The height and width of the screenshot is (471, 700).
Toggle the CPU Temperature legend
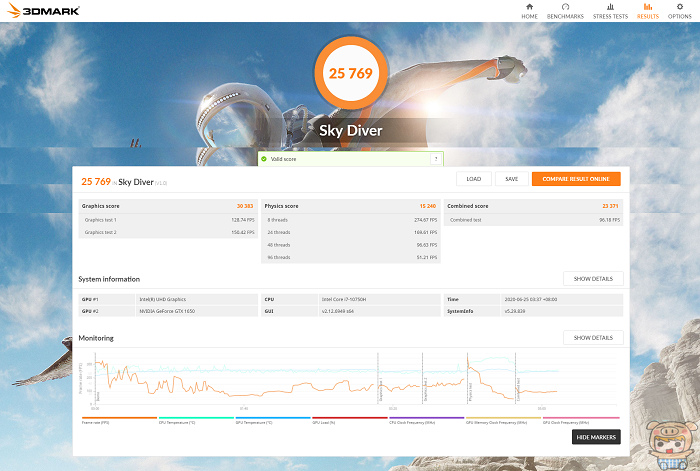click(196, 420)
